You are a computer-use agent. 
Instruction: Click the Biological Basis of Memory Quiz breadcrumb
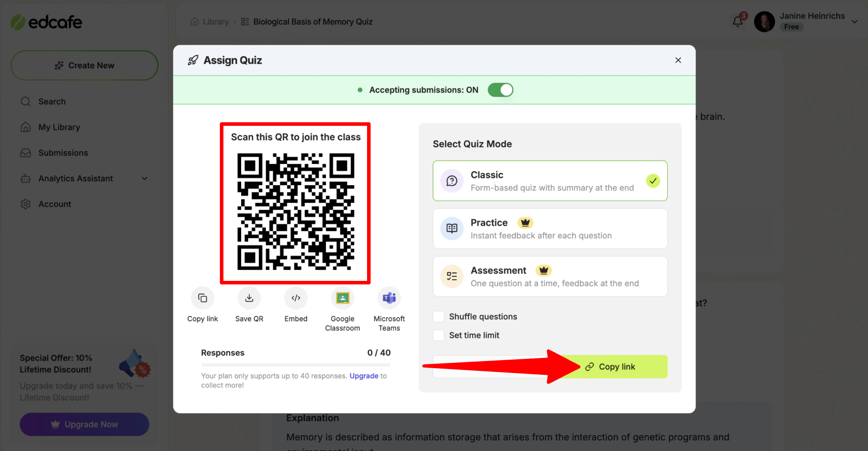[x=313, y=22]
